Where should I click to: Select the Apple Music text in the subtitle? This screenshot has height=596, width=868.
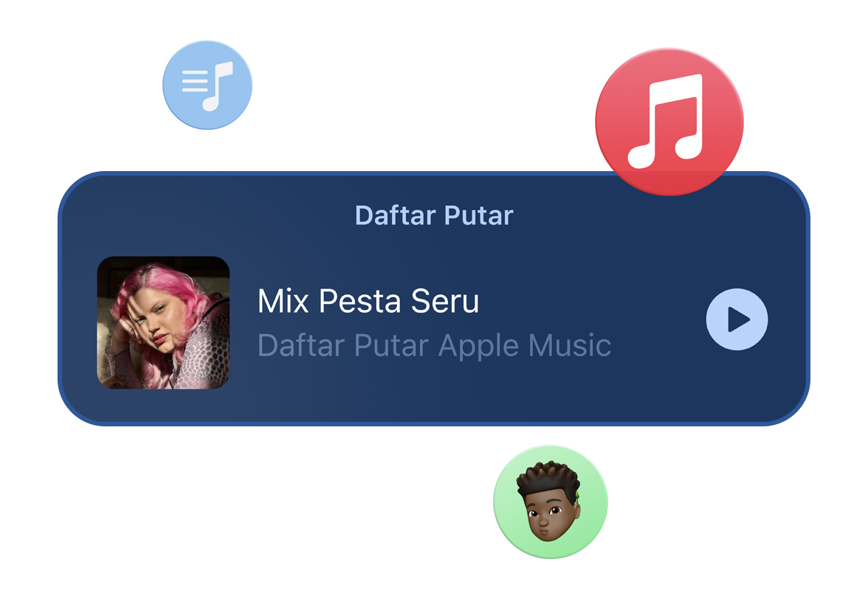[x=525, y=347]
